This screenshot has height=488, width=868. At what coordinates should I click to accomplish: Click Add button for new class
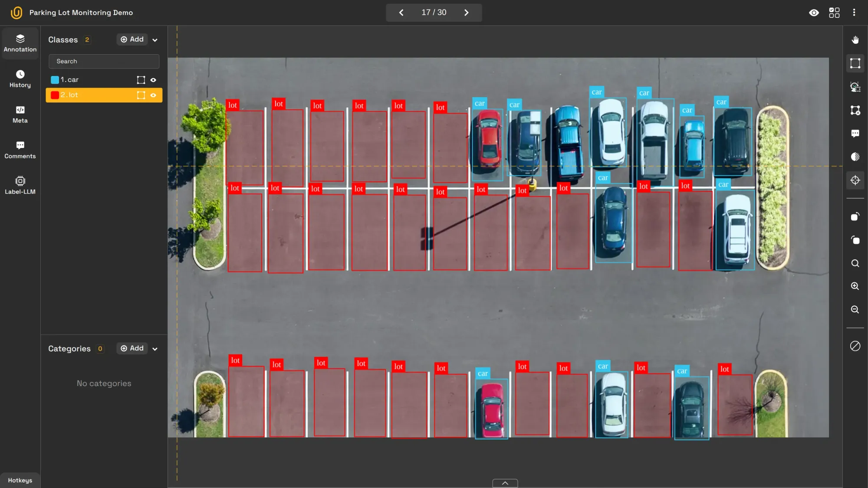tap(132, 39)
